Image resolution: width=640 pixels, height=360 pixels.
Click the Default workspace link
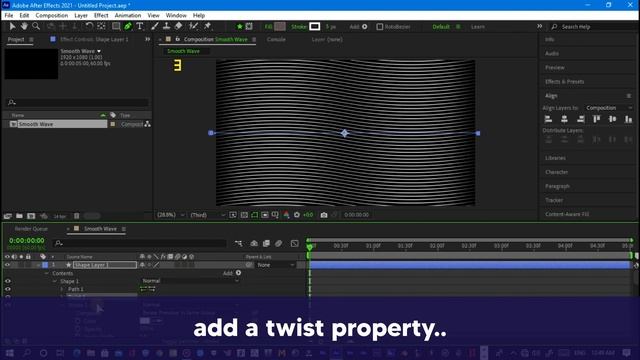[441, 27]
